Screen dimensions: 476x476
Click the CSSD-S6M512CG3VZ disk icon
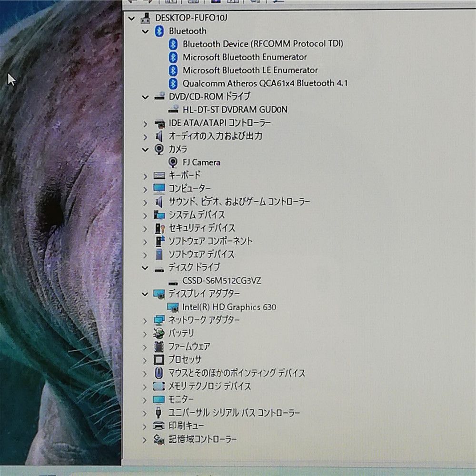[173, 281]
